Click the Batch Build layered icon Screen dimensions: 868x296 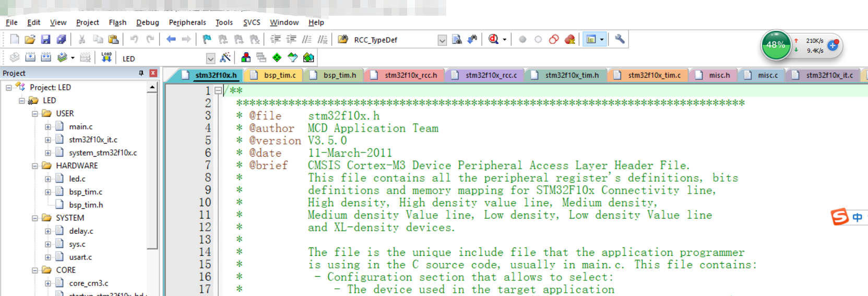(x=62, y=57)
